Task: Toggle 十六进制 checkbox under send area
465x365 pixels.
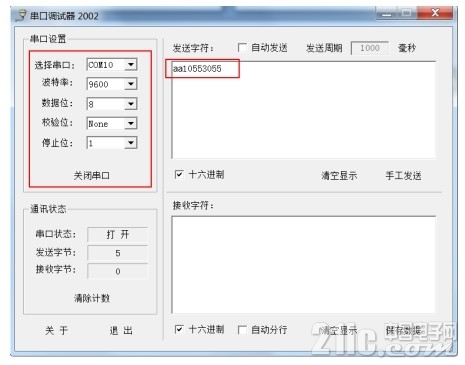Action: [x=179, y=174]
